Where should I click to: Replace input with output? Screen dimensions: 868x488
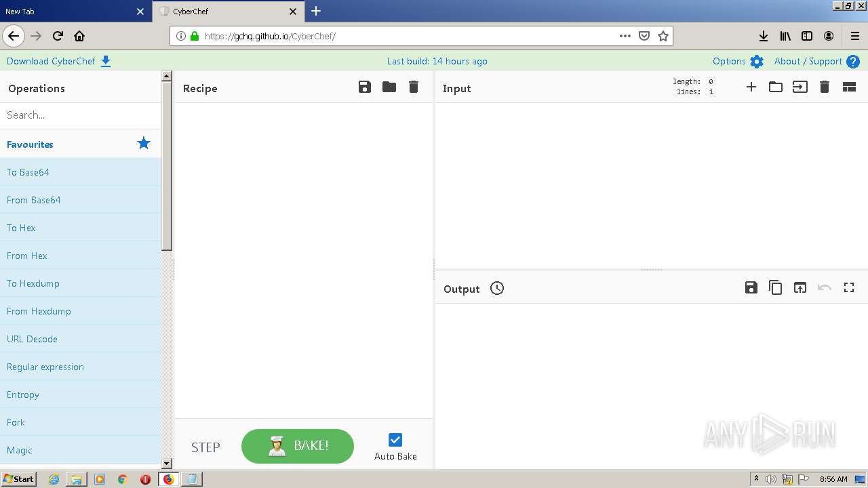[800, 287]
